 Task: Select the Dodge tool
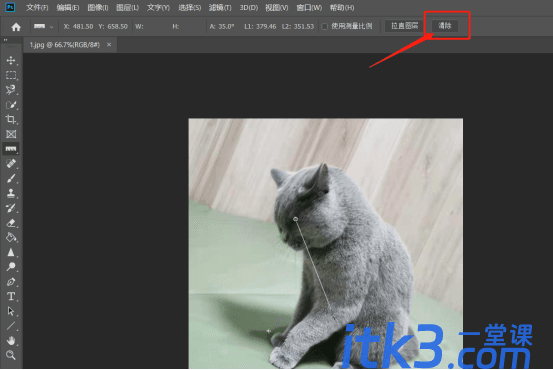pyautogui.click(x=11, y=267)
